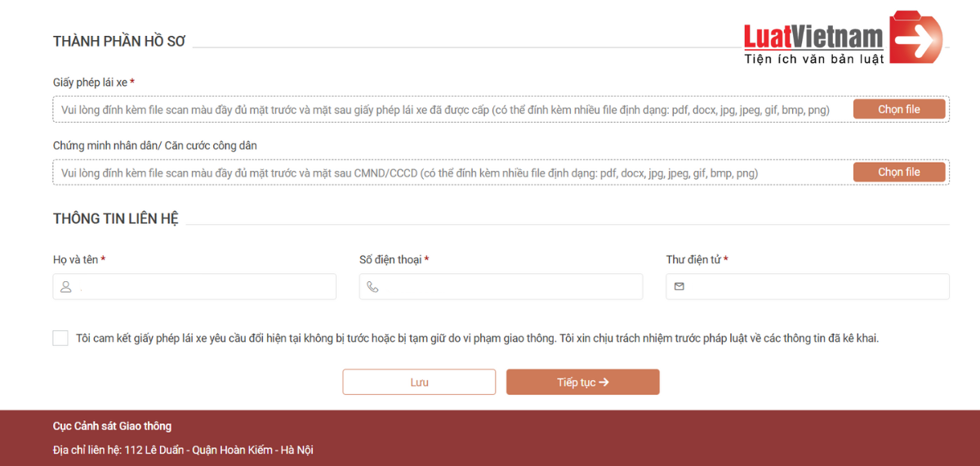Image resolution: width=980 pixels, height=466 pixels.
Task: Focus the Họ và tên text field
Action: pos(204,287)
